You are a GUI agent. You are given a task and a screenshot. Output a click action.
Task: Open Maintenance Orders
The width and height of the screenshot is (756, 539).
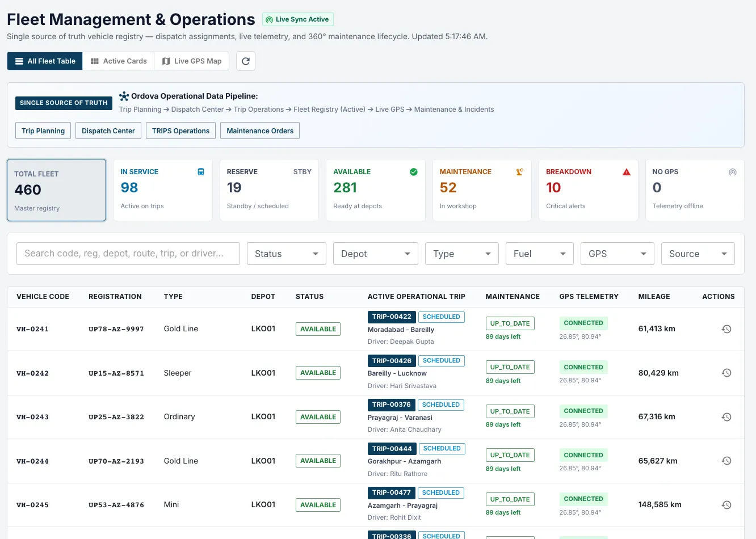point(260,130)
